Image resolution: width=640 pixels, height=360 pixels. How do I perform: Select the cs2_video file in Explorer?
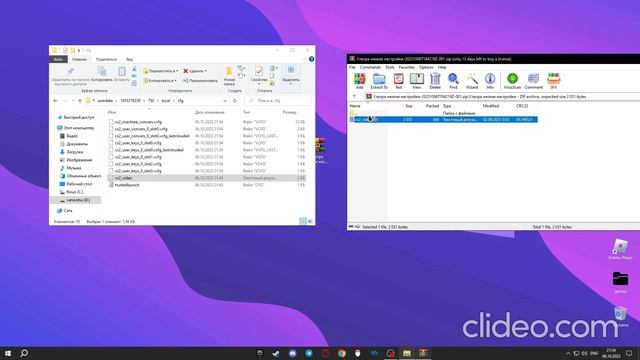[x=207, y=178]
